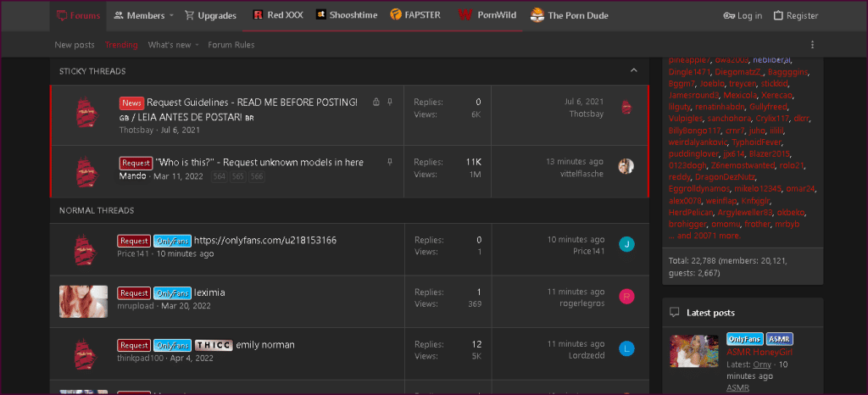This screenshot has width=868, height=395.
Task: Click the lock icon on Request Guidelines thread
Action: [x=376, y=102]
